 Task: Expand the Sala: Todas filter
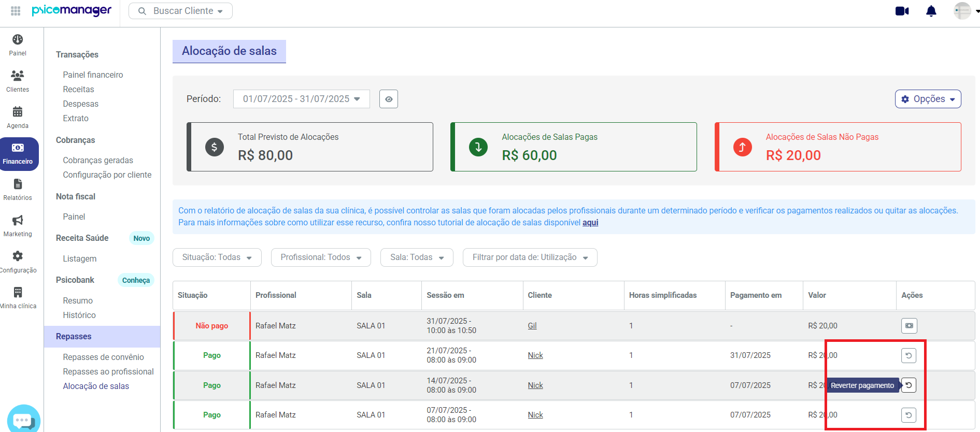coord(417,257)
